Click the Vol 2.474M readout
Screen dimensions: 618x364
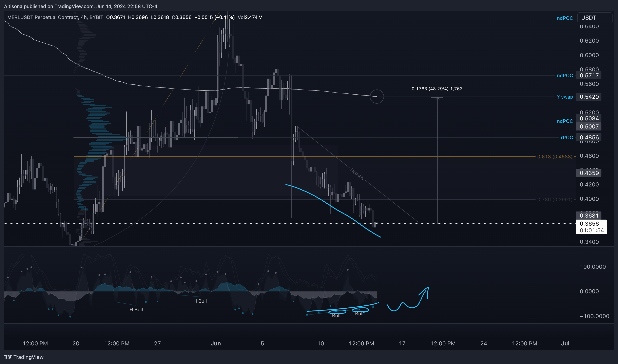(x=250, y=17)
